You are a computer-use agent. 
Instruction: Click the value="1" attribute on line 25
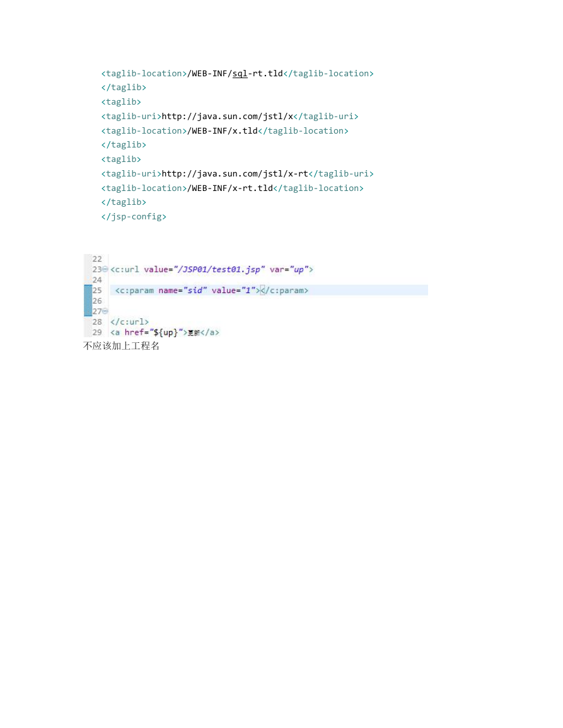click(x=234, y=291)
